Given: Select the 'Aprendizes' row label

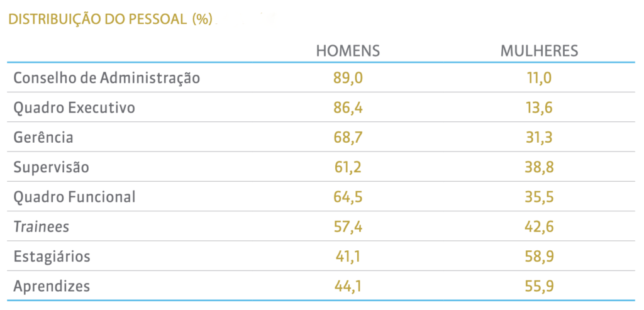Looking at the screenshot, I should pos(52,286).
